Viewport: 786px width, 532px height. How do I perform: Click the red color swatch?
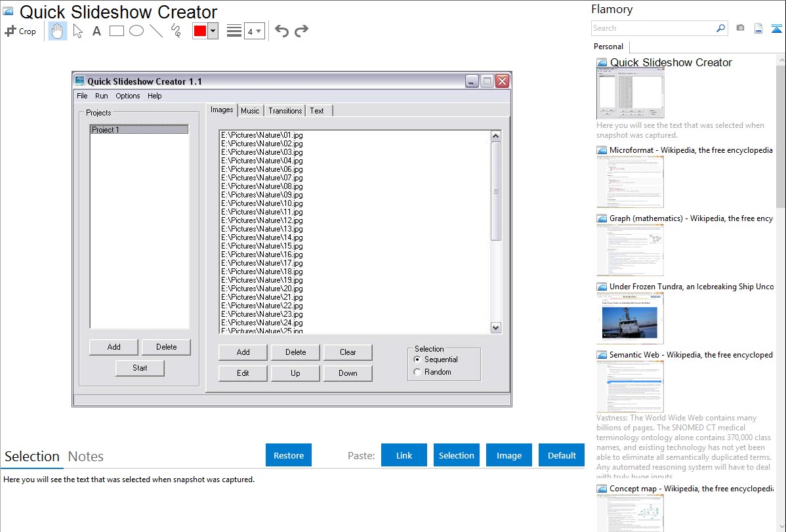point(200,31)
